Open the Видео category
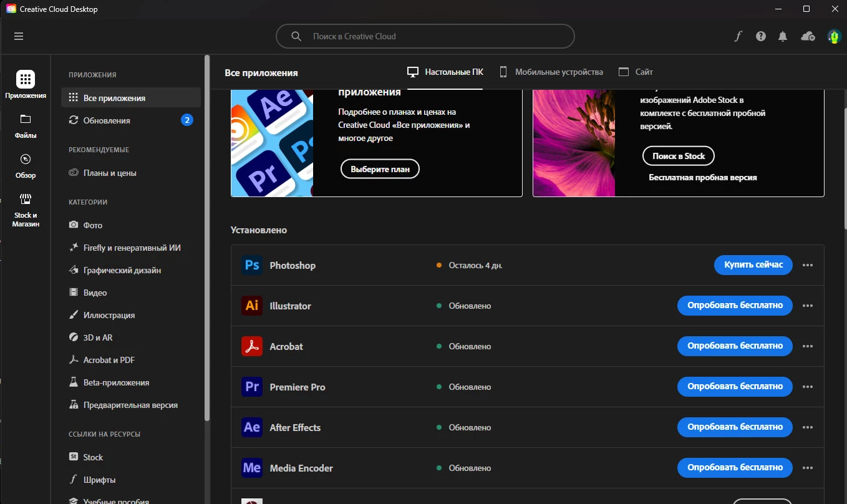847x504 pixels. 131,293
